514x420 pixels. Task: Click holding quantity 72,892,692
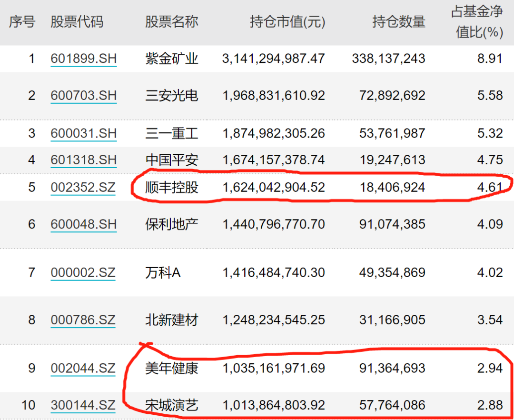click(x=392, y=96)
